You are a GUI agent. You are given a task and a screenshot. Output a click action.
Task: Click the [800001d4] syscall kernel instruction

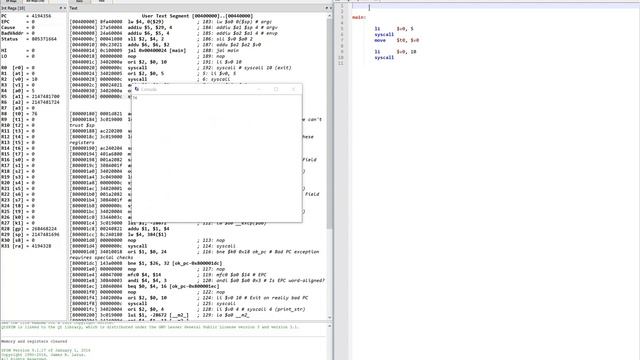pyautogui.click(x=153, y=246)
